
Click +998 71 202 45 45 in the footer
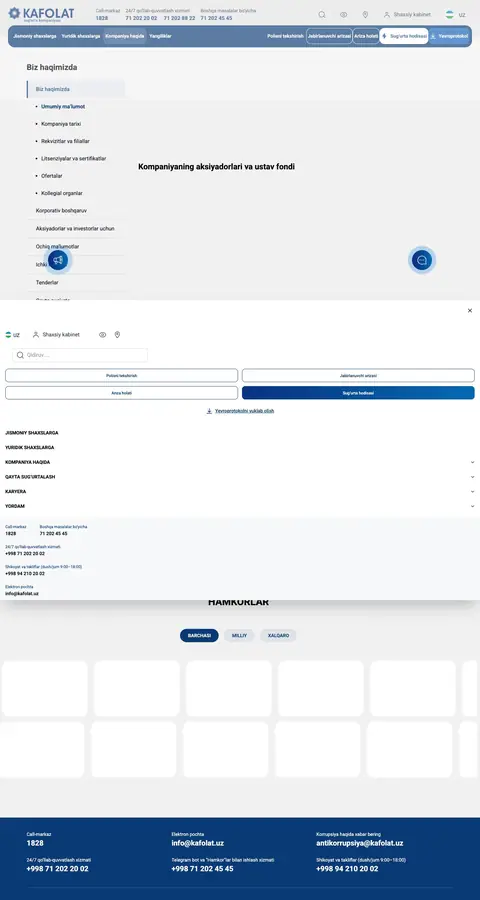point(202,869)
